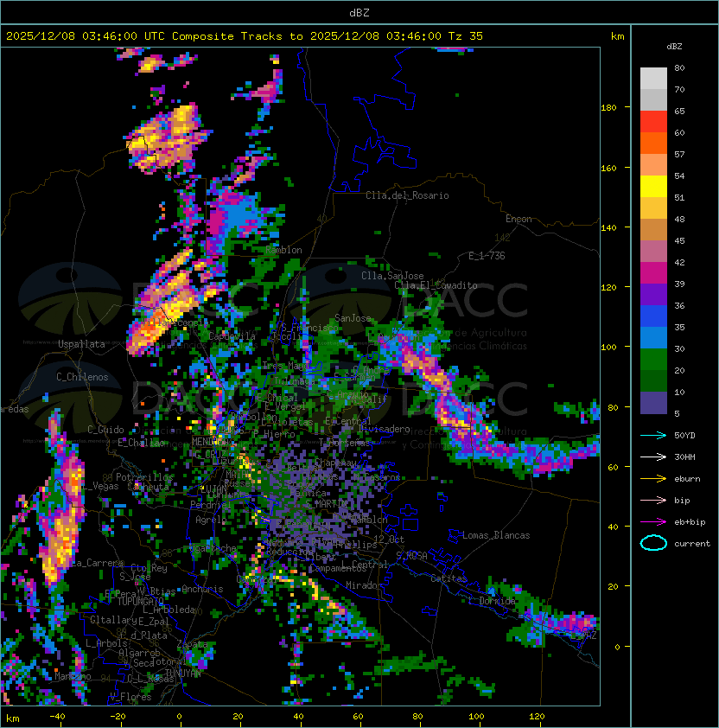Click the Agrelo label

pyautogui.click(x=211, y=520)
